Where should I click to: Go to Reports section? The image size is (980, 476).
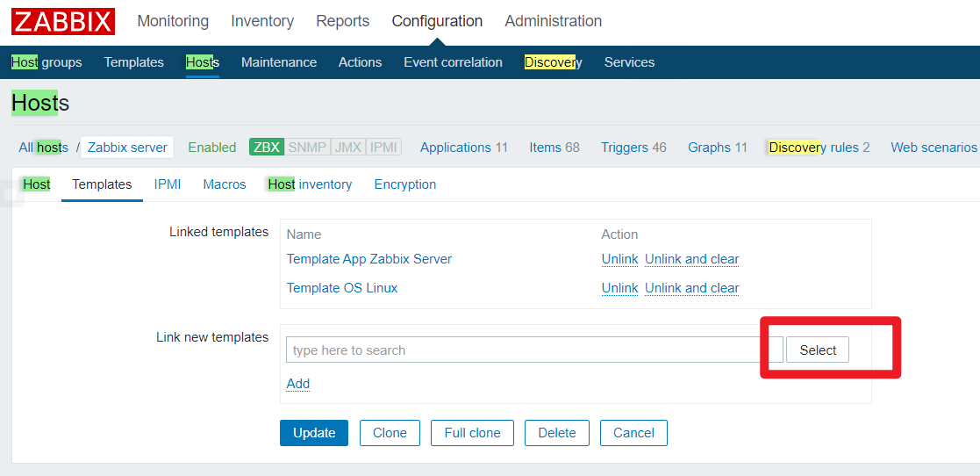coord(342,21)
